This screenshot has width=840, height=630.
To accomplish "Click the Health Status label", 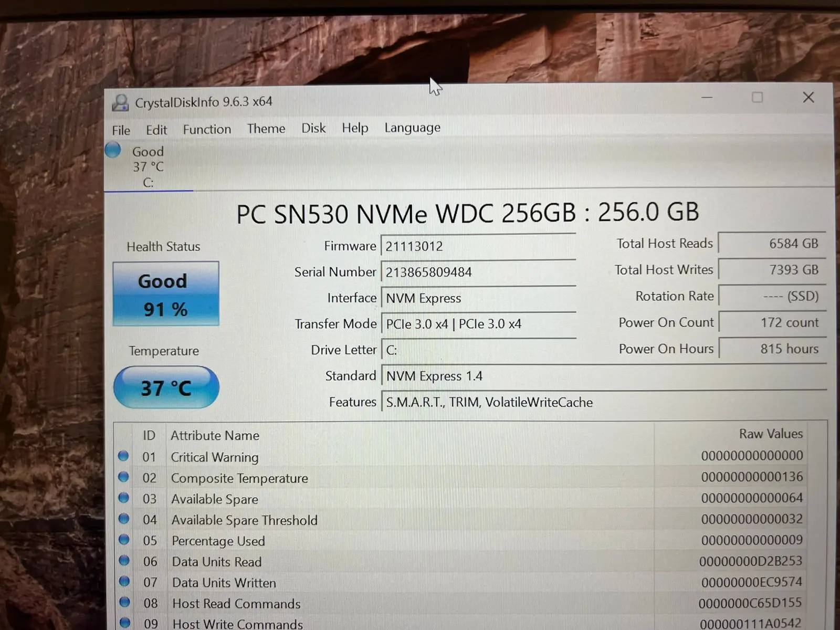I will coord(163,246).
